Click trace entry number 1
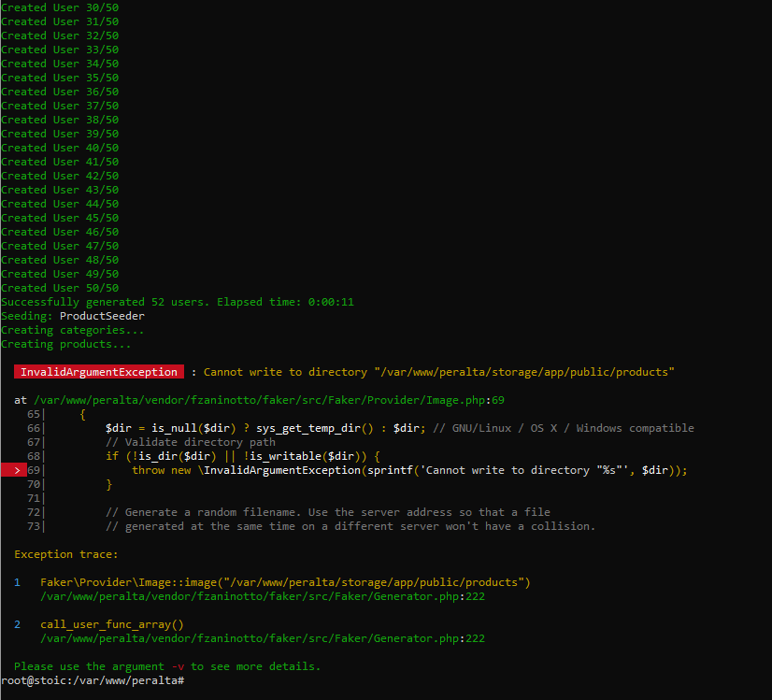The height and width of the screenshot is (700, 772). point(17,581)
